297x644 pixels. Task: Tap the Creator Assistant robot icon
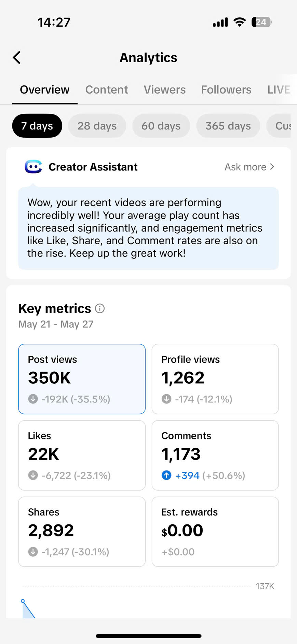click(33, 167)
